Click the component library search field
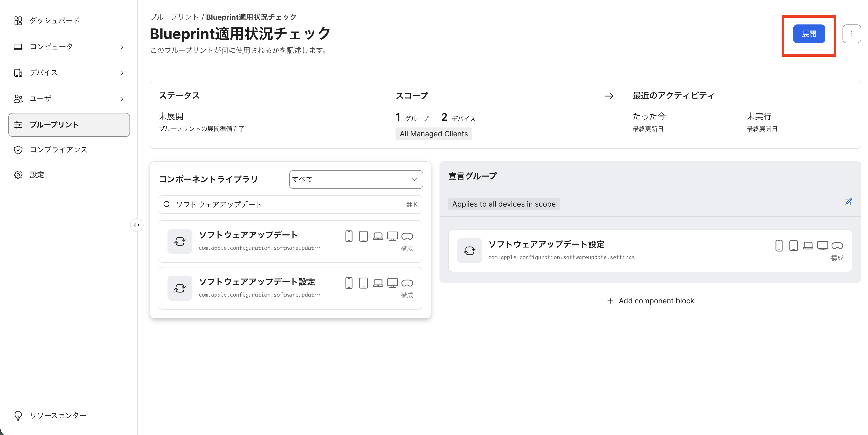 (x=290, y=204)
